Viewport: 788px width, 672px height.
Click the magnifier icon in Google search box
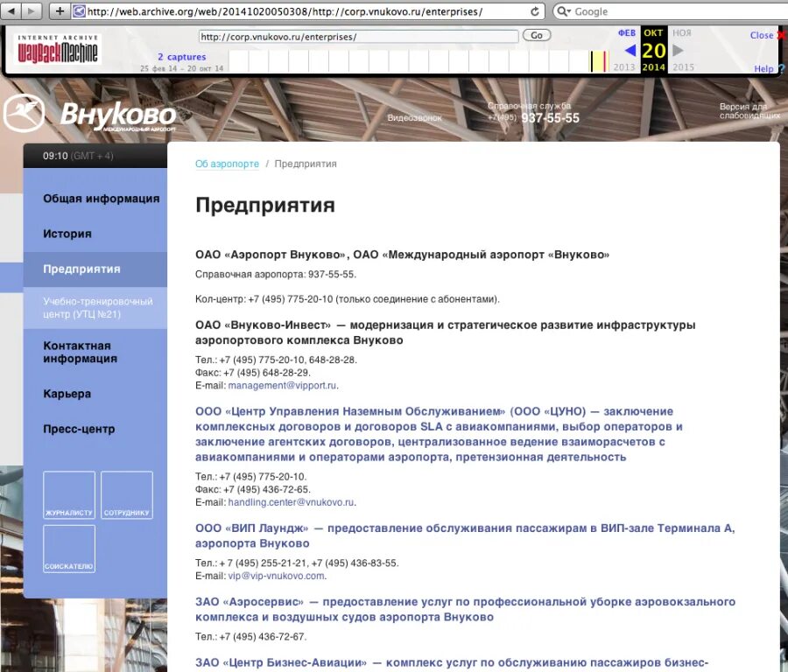pos(563,11)
